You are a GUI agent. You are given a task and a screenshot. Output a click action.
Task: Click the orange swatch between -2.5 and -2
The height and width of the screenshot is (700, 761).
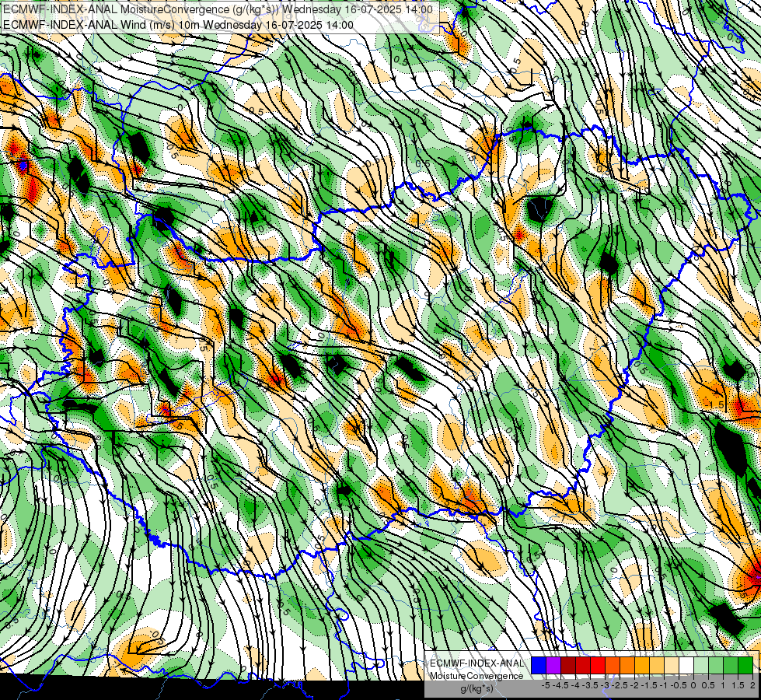click(627, 665)
